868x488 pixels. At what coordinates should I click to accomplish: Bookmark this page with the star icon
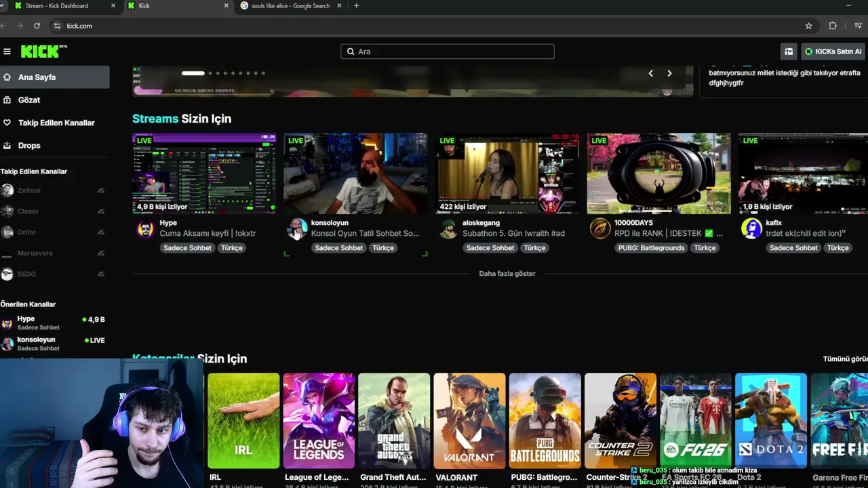point(808,26)
